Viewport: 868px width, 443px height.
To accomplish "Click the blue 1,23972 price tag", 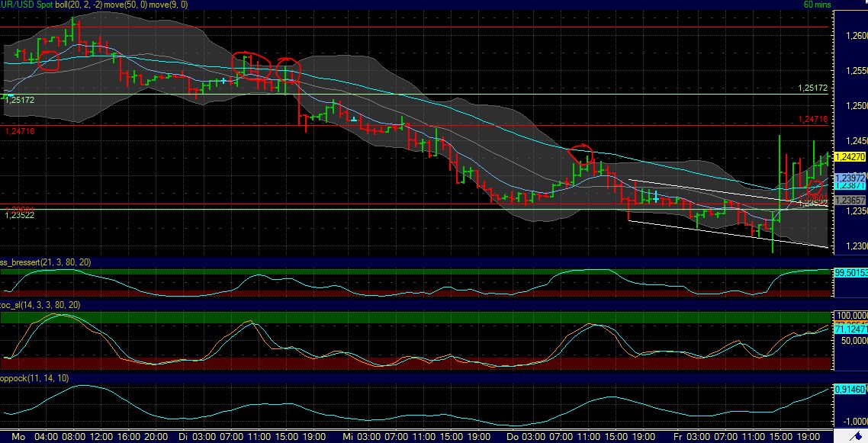I will point(850,178).
